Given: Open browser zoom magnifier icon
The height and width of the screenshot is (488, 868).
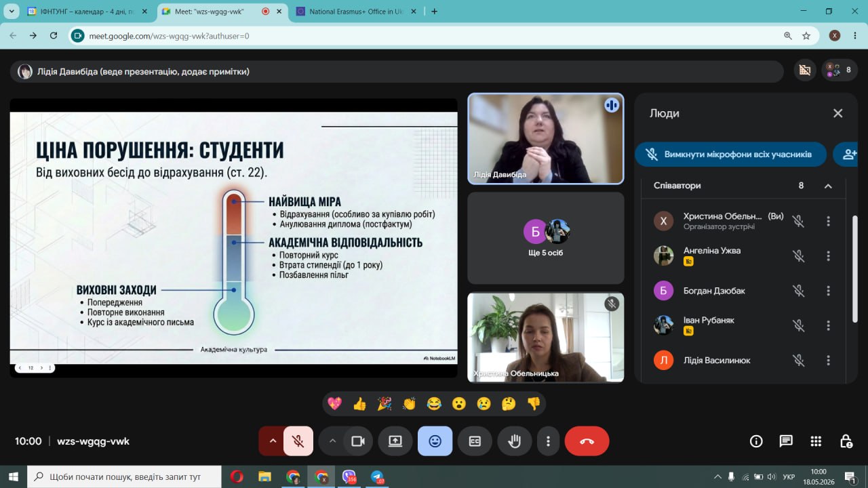Looking at the screenshot, I should tap(788, 36).
